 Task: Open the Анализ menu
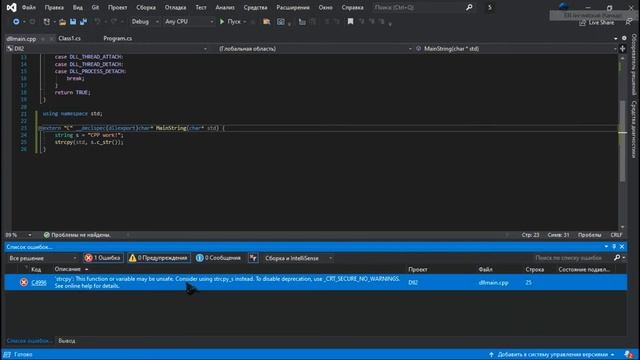pos(225,7)
